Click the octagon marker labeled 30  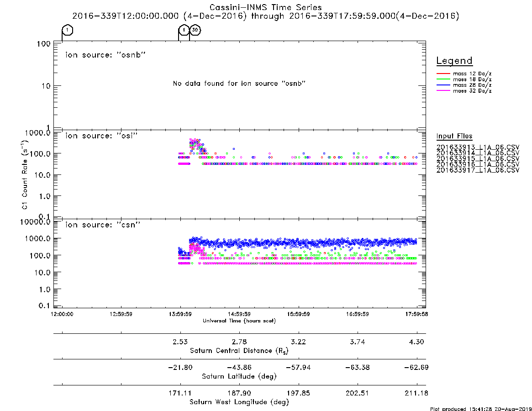click(x=195, y=30)
